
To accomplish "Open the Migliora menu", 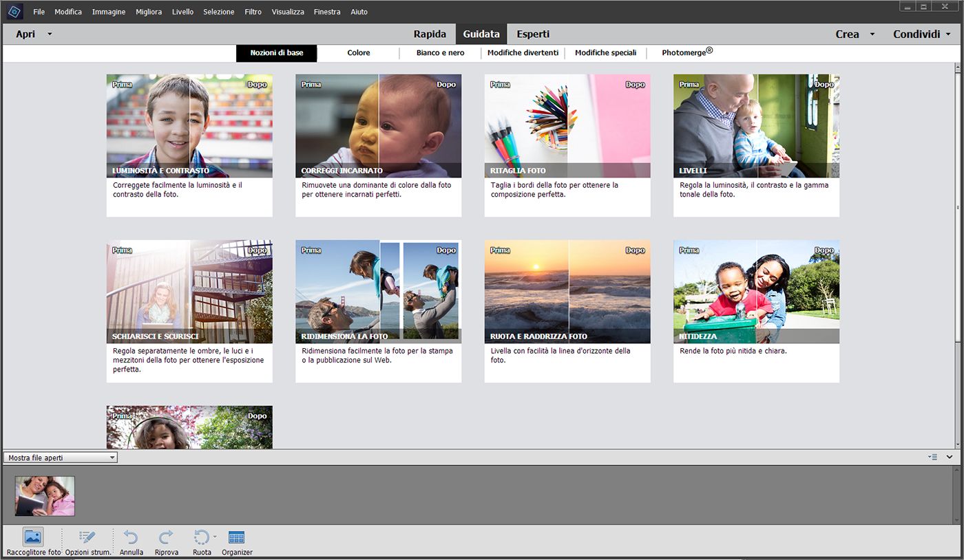I will [149, 12].
